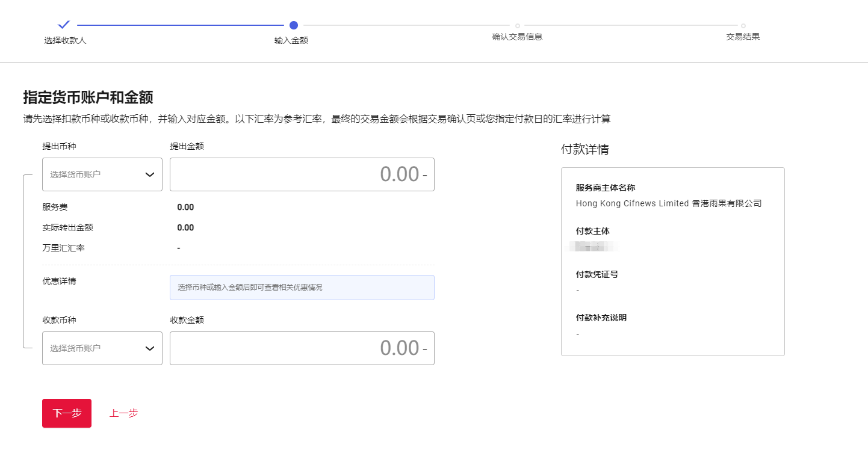This screenshot has width=868, height=471.
Task: Click the 优惠详情 info hint box
Action: point(302,288)
